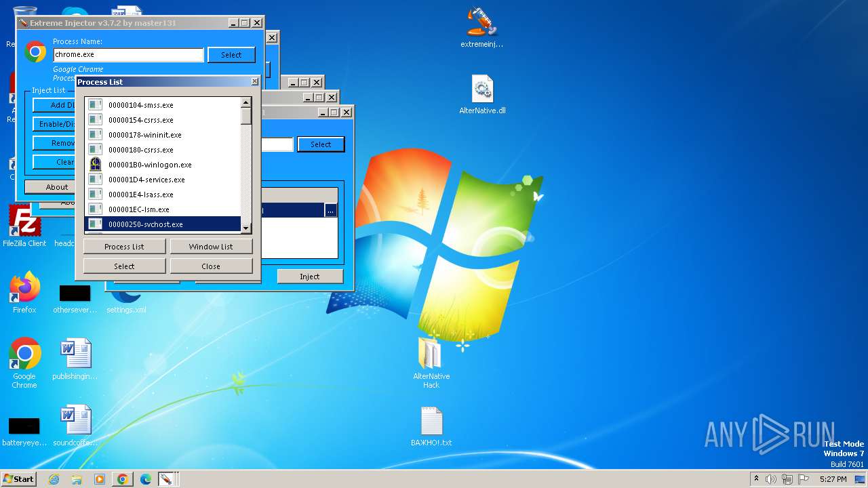Select the lsm.exe process icon
The image size is (868, 488).
coord(96,209)
